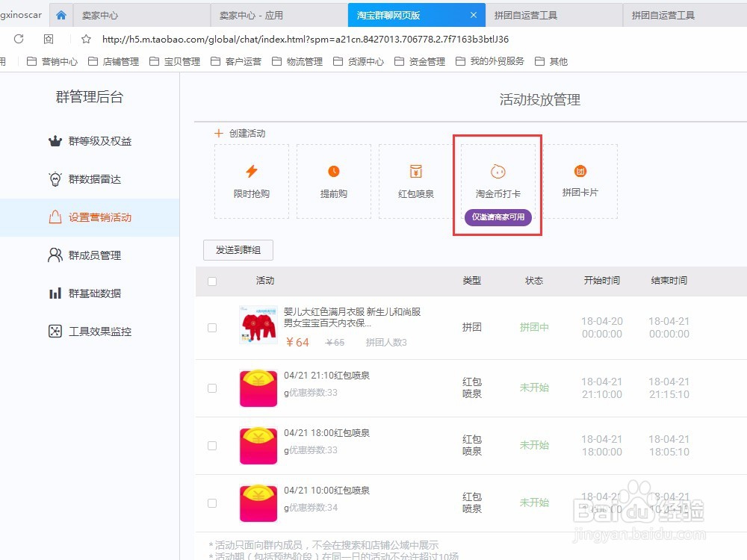Click the 仅邀请商家可用 purple badge
The image size is (747, 560).
[x=498, y=217]
